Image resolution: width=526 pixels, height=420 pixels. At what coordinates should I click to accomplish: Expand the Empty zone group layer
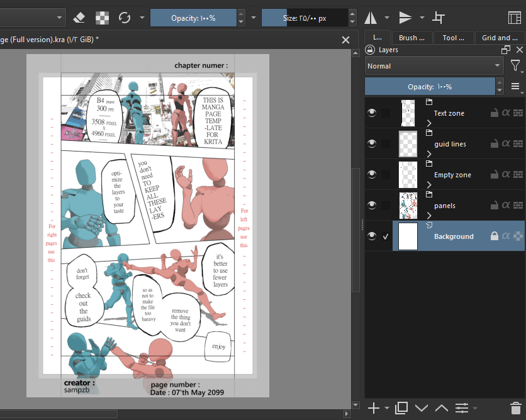click(430, 184)
